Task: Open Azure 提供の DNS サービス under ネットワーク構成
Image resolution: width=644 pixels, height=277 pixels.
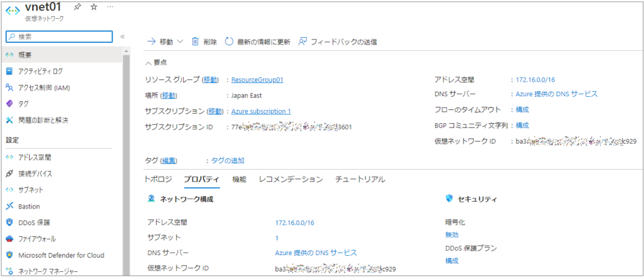Action: point(316,253)
